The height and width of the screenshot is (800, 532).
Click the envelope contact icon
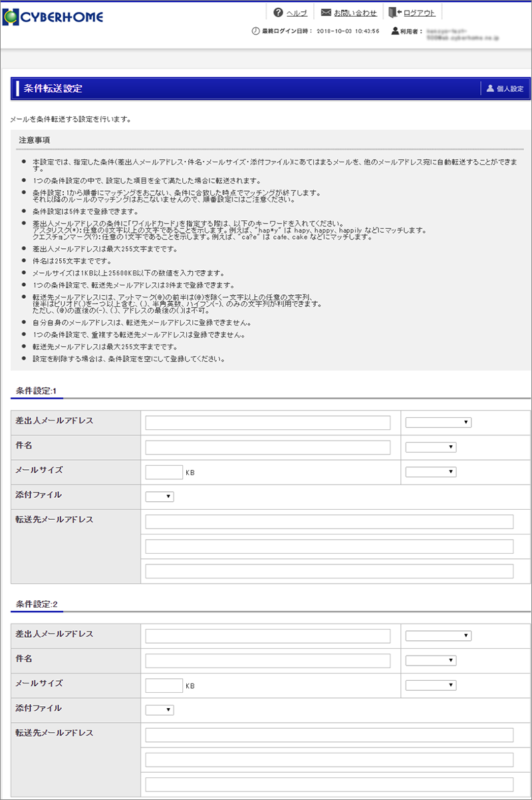point(326,13)
